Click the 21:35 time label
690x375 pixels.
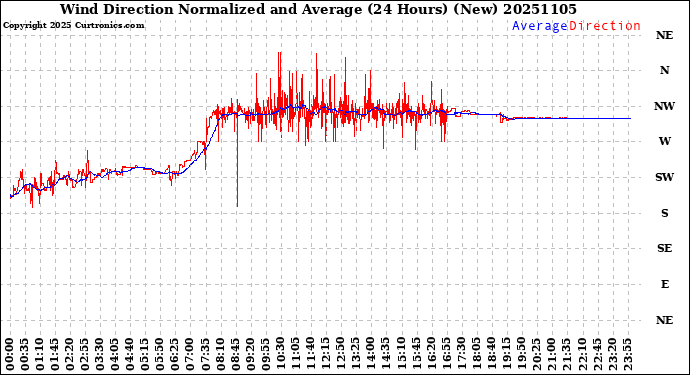[x=566, y=355]
